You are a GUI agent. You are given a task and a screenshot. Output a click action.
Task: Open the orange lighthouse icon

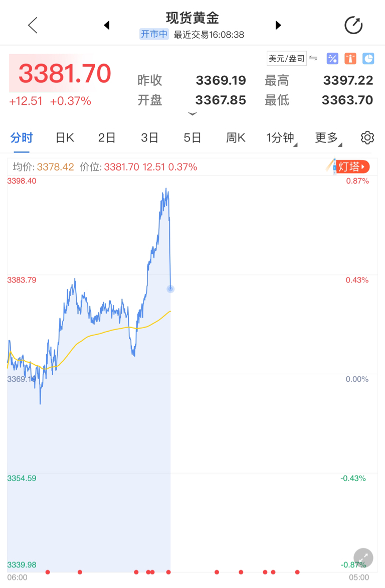(x=350, y=59)
